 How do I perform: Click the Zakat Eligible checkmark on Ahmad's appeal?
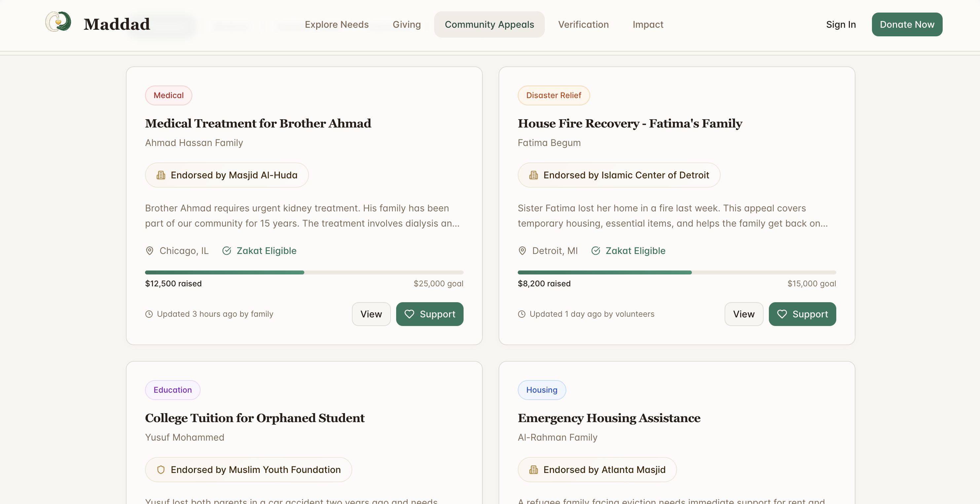[227, 251]
